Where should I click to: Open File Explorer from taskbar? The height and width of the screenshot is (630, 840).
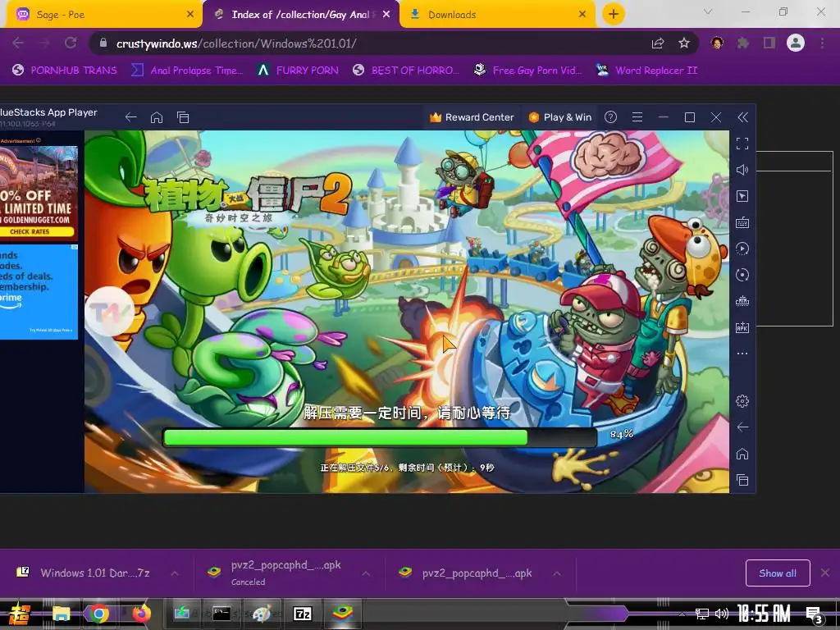tap(61, 614)
